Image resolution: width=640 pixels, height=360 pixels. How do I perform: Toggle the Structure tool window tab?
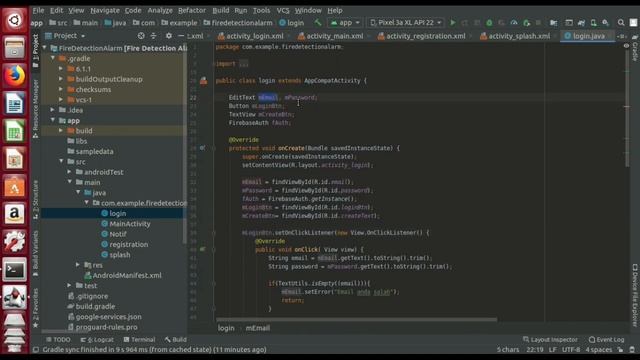[36, 199]
